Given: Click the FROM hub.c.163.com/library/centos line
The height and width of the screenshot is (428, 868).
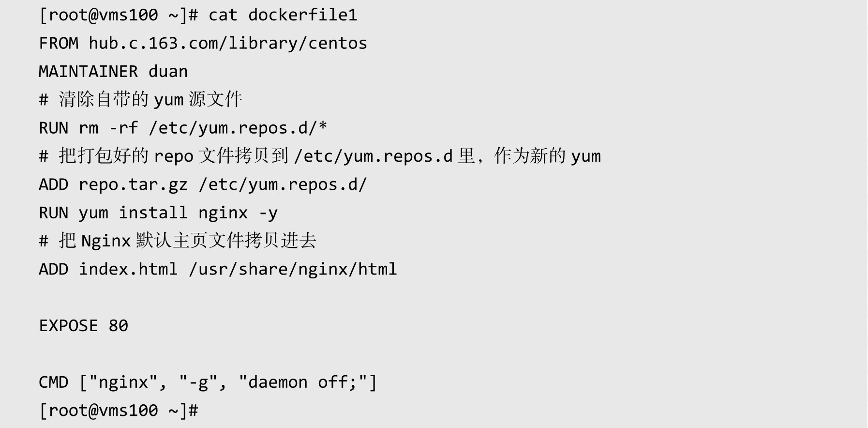Looking at the screenshot, I should 203,43.
